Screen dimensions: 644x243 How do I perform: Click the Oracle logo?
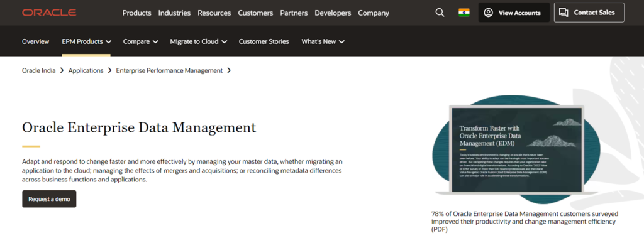coord(49,13)
